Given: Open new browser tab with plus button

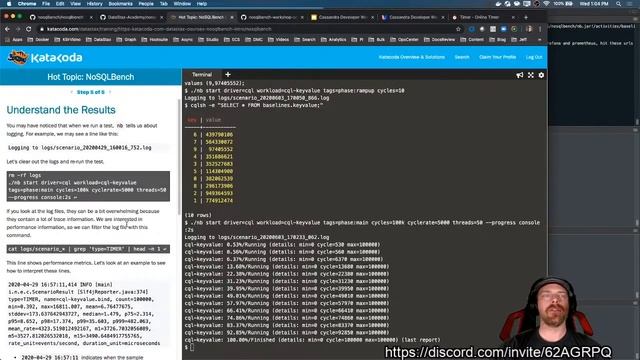Looking at the screenshot, I should pos(526,17).
